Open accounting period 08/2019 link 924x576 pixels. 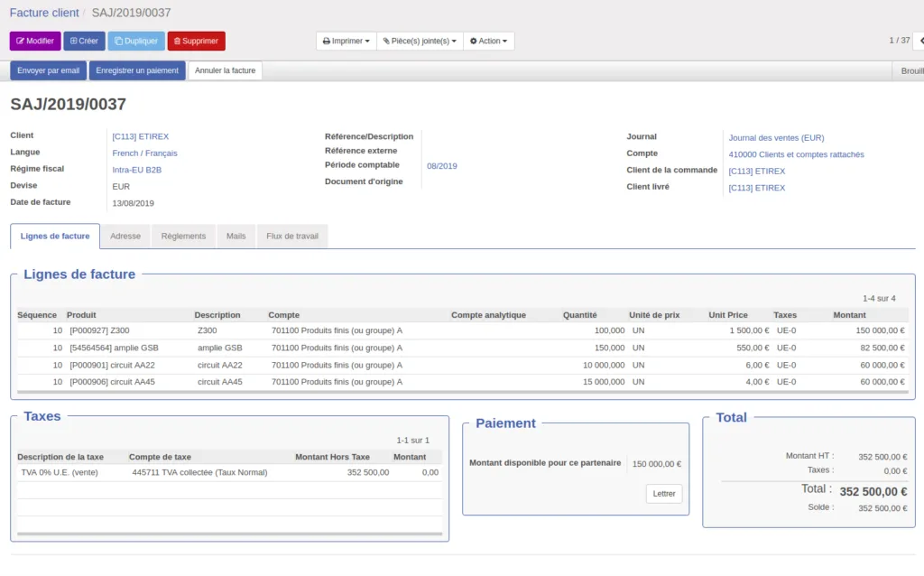click(442, 165)
